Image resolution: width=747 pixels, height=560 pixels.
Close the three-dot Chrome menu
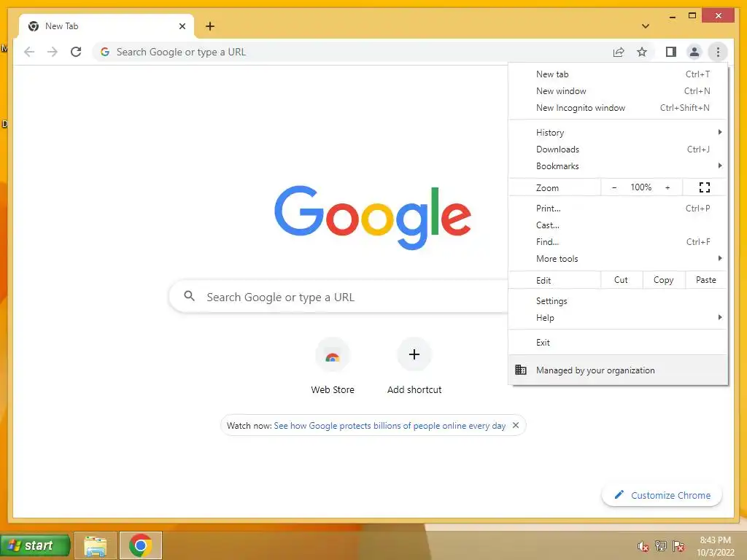coord(718,52)
